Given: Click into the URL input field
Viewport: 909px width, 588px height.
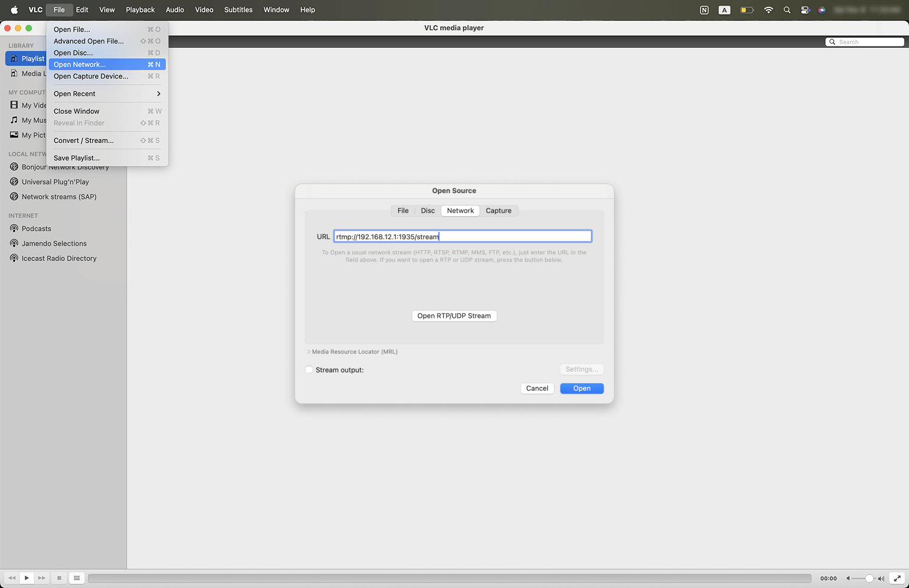Looking at the screenshot, I should click(x=462, y=236).
